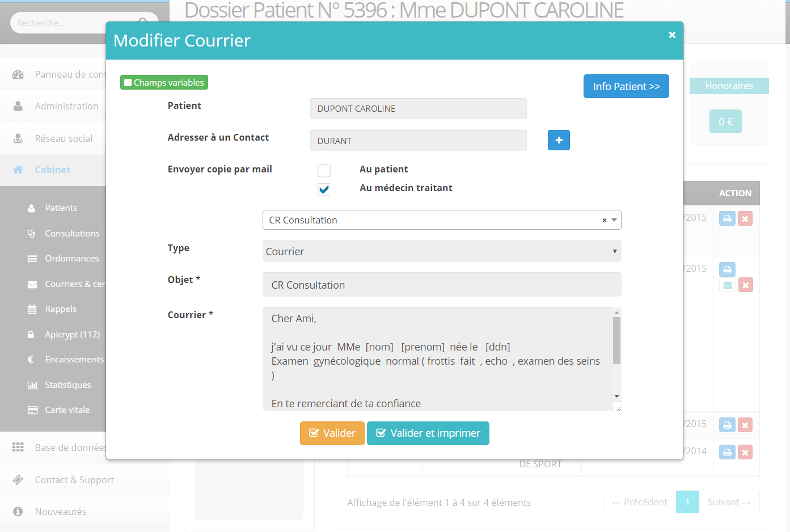Enable the 'Au patient' mail copy checkbox
Viewport: 790px width, 532px height.
[x=324, y=171]
